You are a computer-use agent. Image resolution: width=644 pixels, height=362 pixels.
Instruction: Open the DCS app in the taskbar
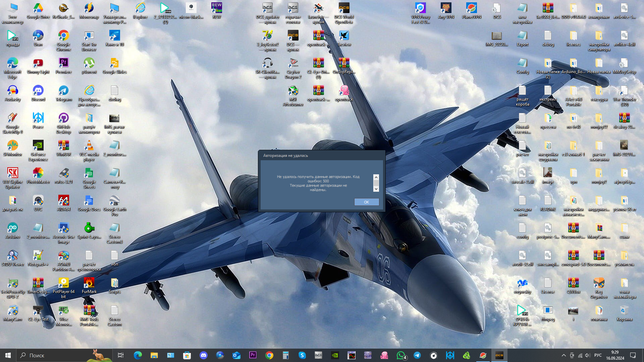pyautogui.click(x=499, y=355)
